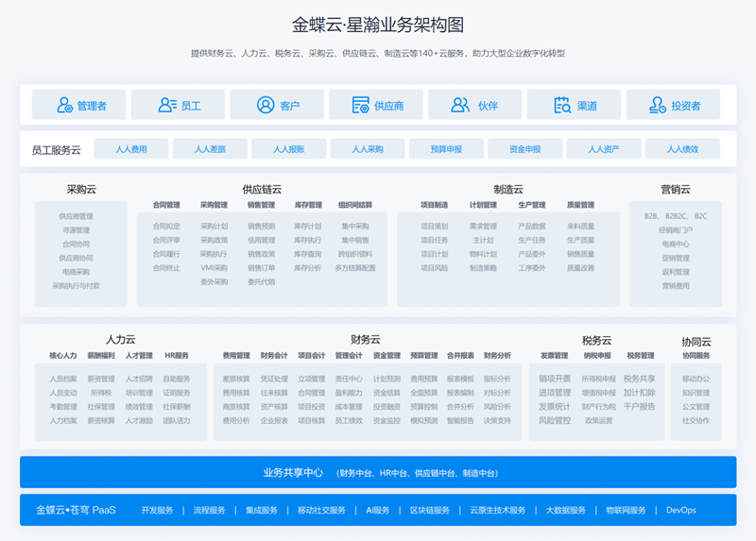Click the 渠道 calendar-search icon
The height and width of the screenshot is (541, 756).
pyautogui.click(x=561, y=105)
